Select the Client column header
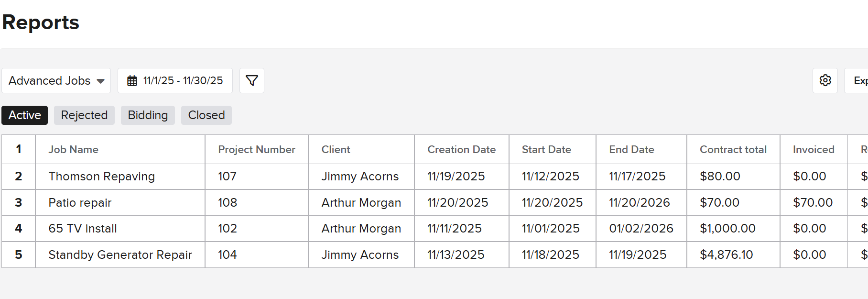868x299 pixels. point(336,150)
